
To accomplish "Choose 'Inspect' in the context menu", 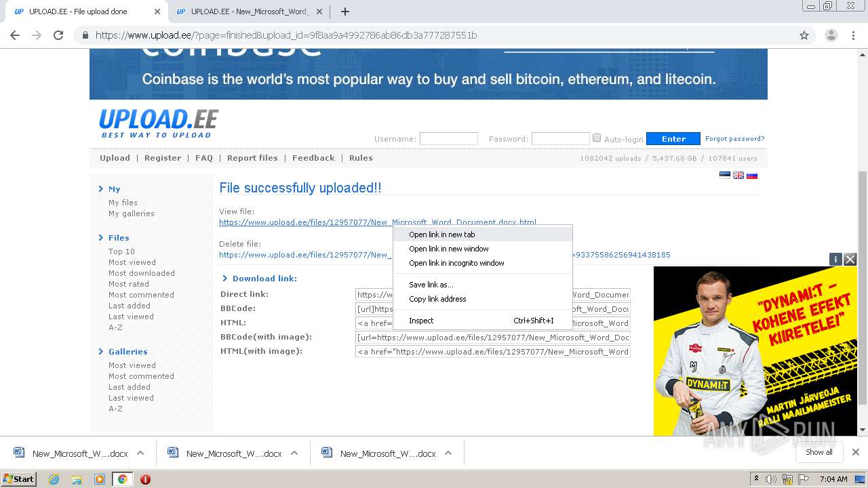I will [483, 321].
